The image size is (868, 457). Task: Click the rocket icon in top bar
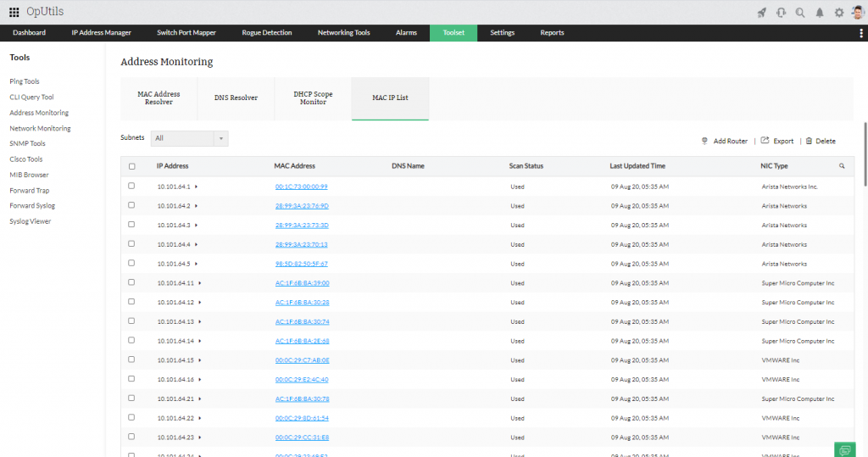pos(761,12)
